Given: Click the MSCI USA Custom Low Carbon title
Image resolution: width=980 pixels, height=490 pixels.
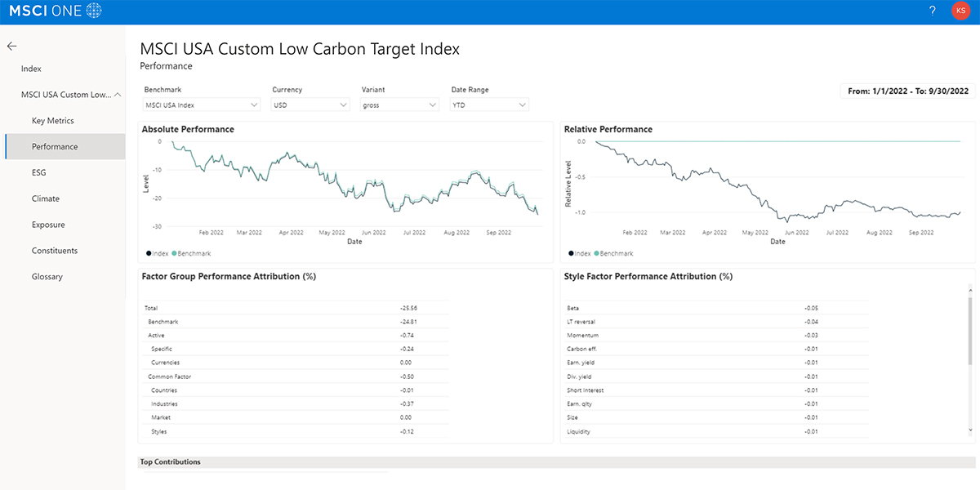Looking at the screenshot, I should tap(300, 49).
